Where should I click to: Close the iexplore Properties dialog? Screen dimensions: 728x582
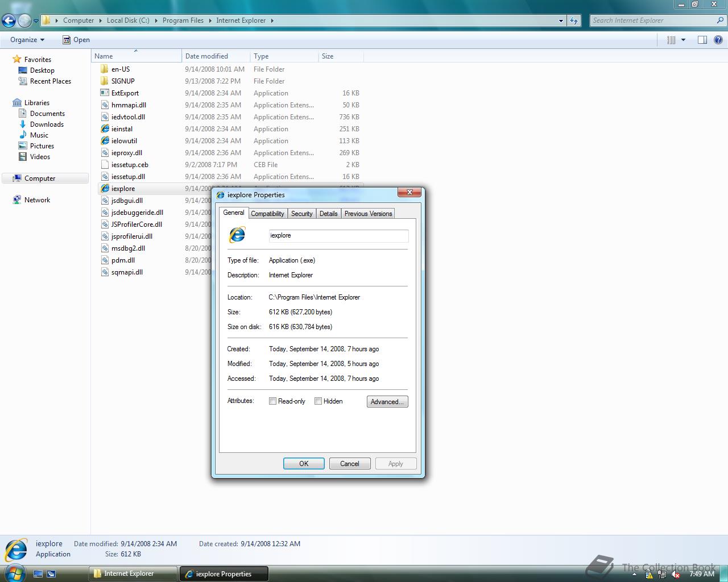point(409,193)
